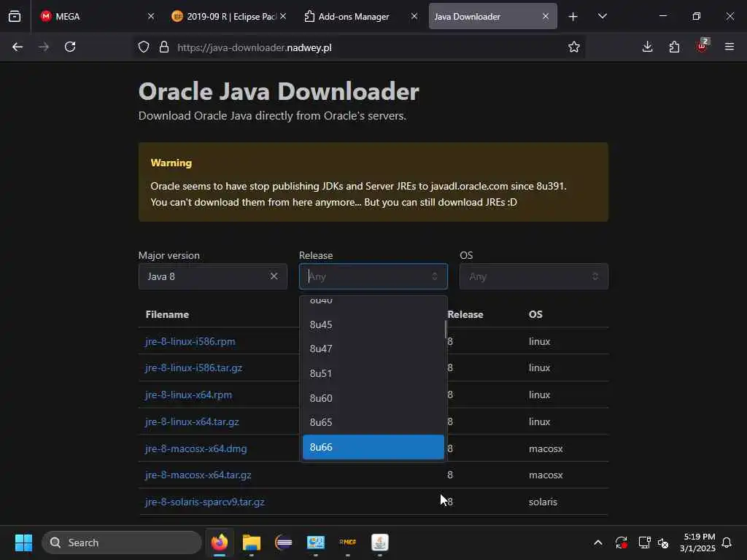Image resolution: width=747 pixels, height=560 pixels.
Task: Download jre-8-macosx-x64.dmg
Action: point(196,448)
